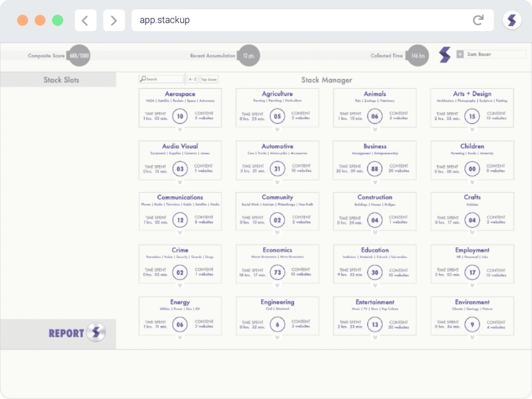Expand the Environment card chevron

[472, 337]
